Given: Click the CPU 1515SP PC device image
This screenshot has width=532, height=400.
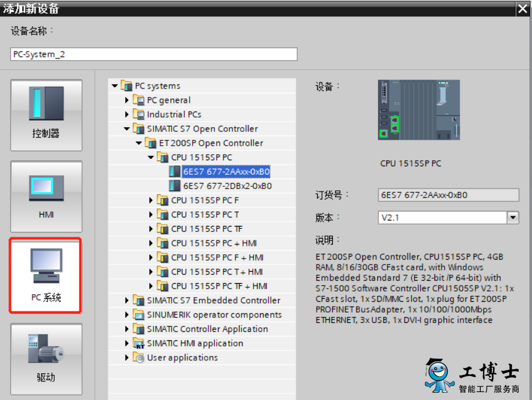Looking at the screenshot, I should pyautogui.click(x=419, y=110).
